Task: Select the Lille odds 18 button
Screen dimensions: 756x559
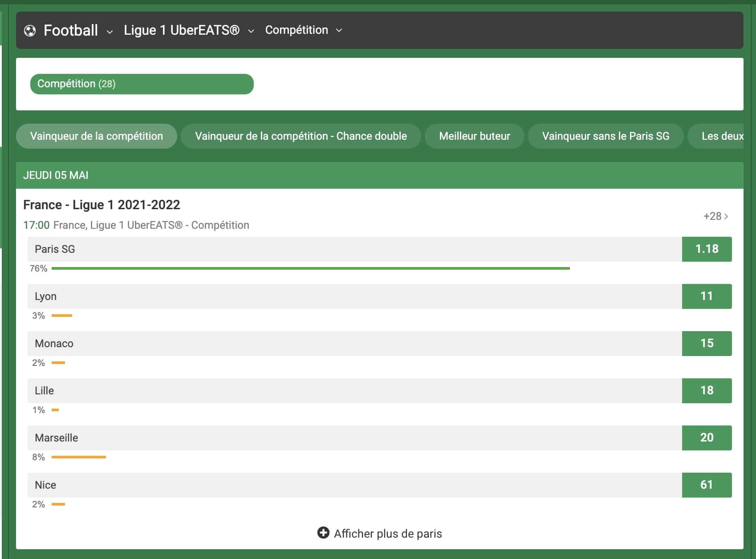Action: (x=707, y=391)
